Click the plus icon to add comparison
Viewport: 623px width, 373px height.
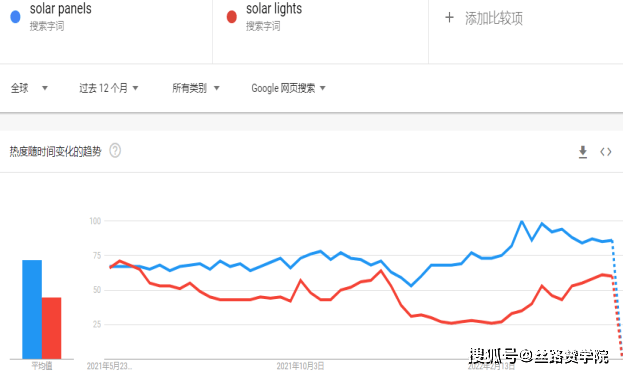449,17
